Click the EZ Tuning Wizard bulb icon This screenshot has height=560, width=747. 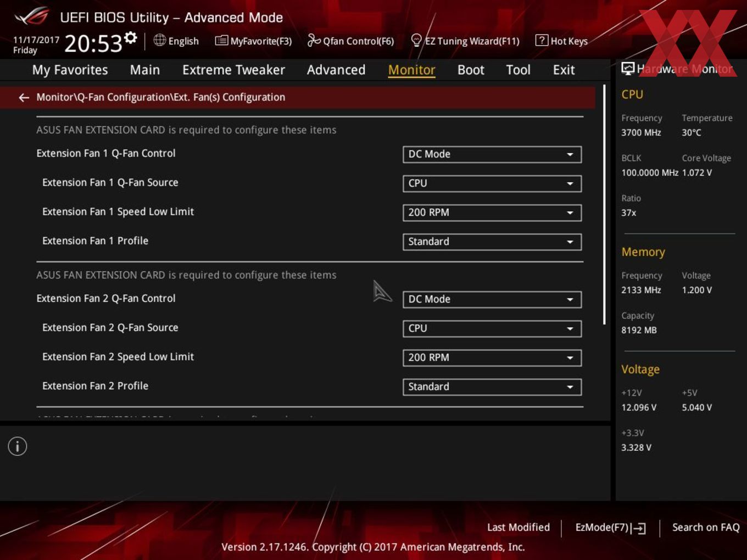coord(416,40)
